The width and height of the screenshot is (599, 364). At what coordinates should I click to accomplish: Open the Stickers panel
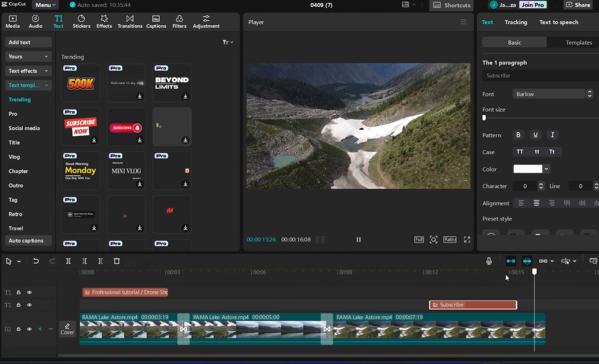coord(82,22)
